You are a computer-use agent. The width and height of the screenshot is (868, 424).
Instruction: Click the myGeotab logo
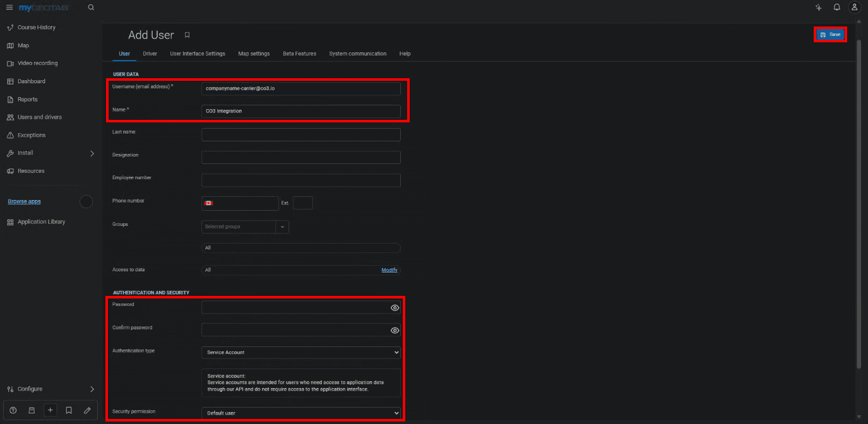[x=45, y=8]
